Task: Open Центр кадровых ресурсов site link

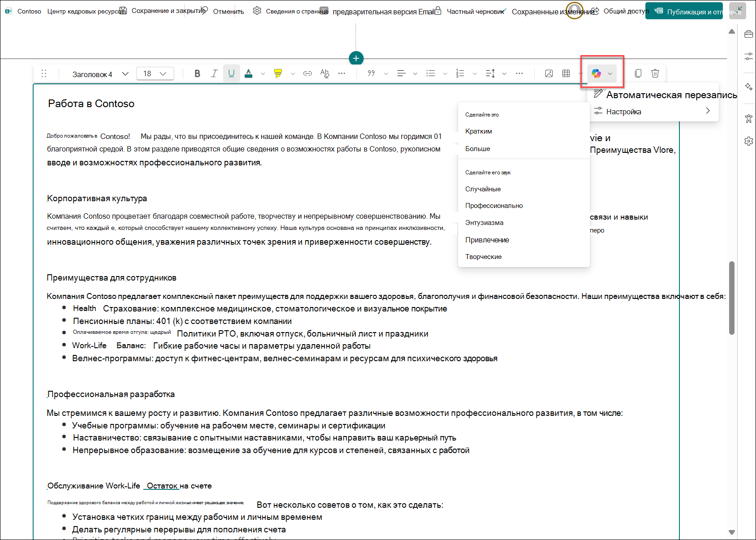Action: 86,11
